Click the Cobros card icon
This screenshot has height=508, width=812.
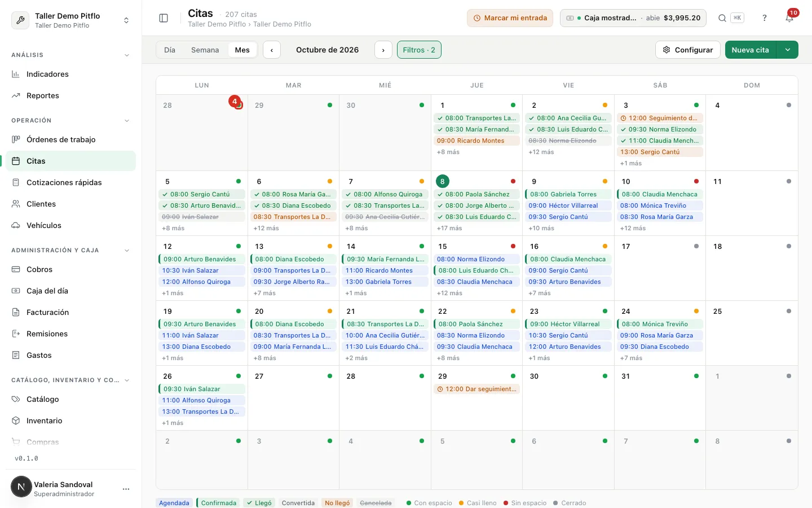(x=16, y=269)
